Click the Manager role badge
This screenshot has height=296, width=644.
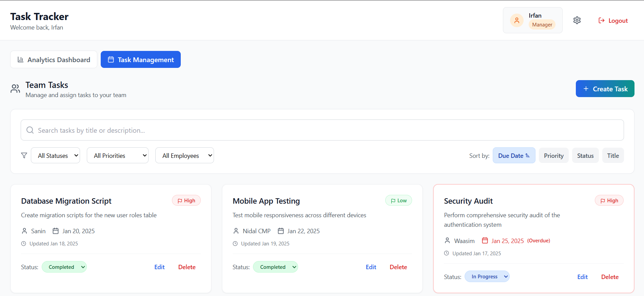click(542, 25)
